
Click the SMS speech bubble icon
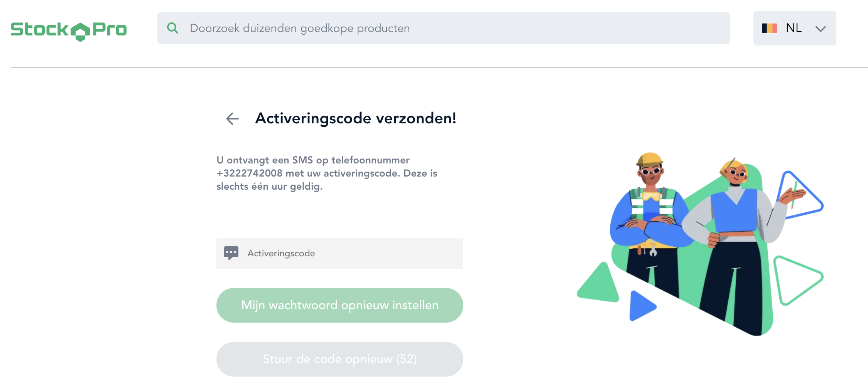[x=231, y=253]
